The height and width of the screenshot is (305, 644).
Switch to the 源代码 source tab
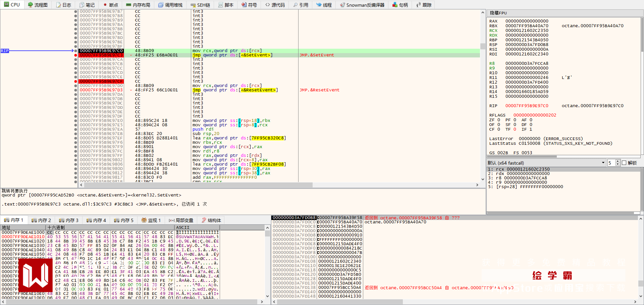pyautogui.click(x=275, y=5)
